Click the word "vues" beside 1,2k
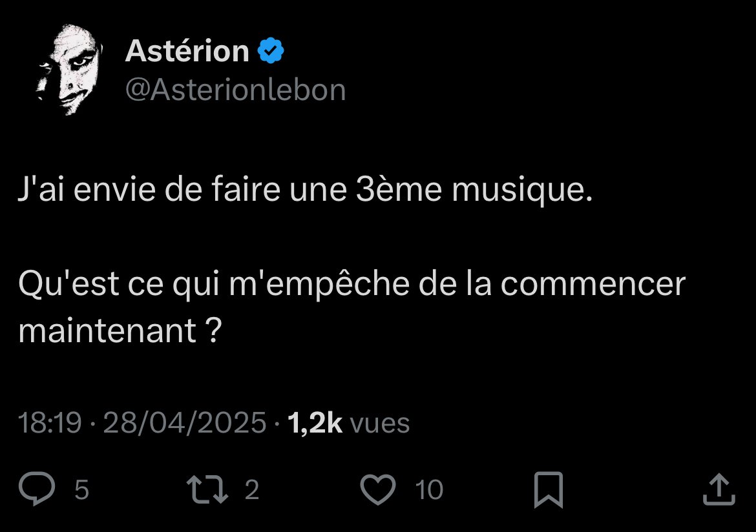Screen dimensions: 756x532 pyautogui.click(x=380, y=424)
